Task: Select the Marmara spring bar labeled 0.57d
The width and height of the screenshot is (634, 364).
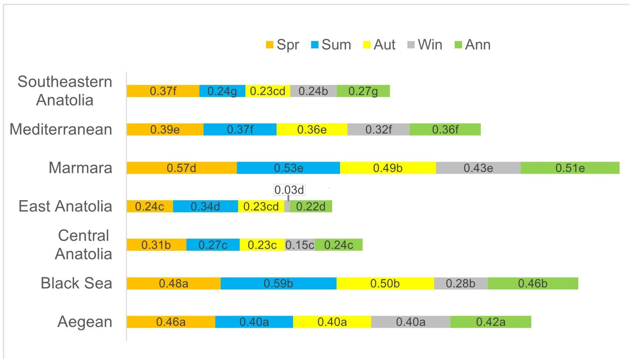Action: 181,168
